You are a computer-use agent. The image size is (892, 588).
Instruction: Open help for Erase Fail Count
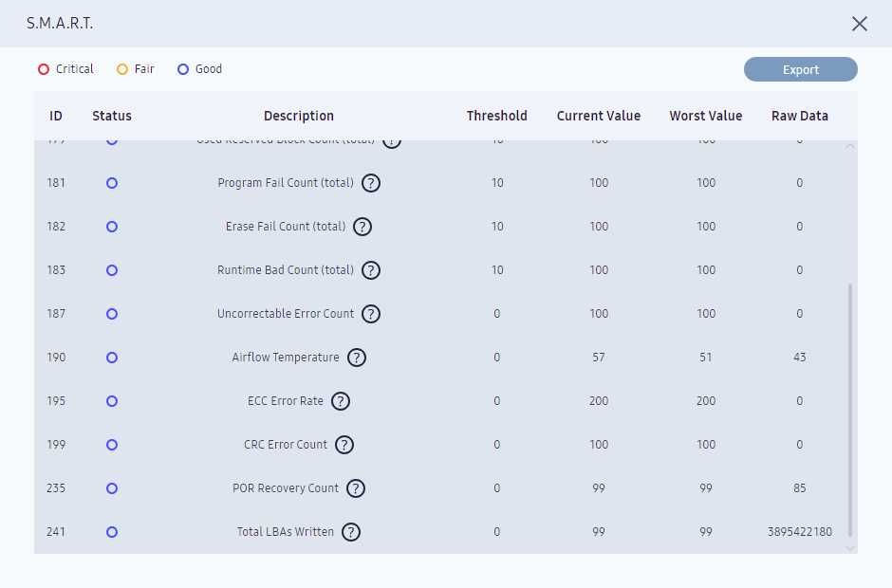click(362, 227)
